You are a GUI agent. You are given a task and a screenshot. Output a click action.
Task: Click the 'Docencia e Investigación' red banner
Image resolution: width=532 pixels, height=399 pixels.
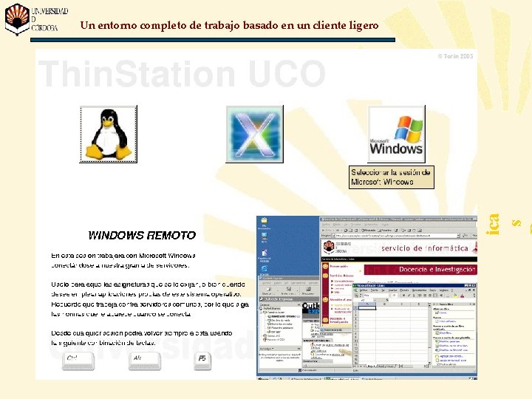tap(420, 270)
